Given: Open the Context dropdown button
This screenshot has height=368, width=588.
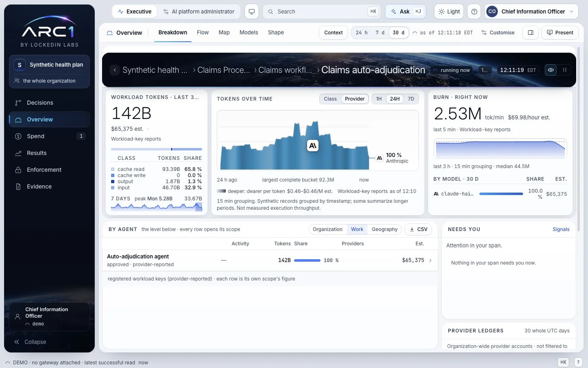Looking at the screenshot, I should click(333, 33).
